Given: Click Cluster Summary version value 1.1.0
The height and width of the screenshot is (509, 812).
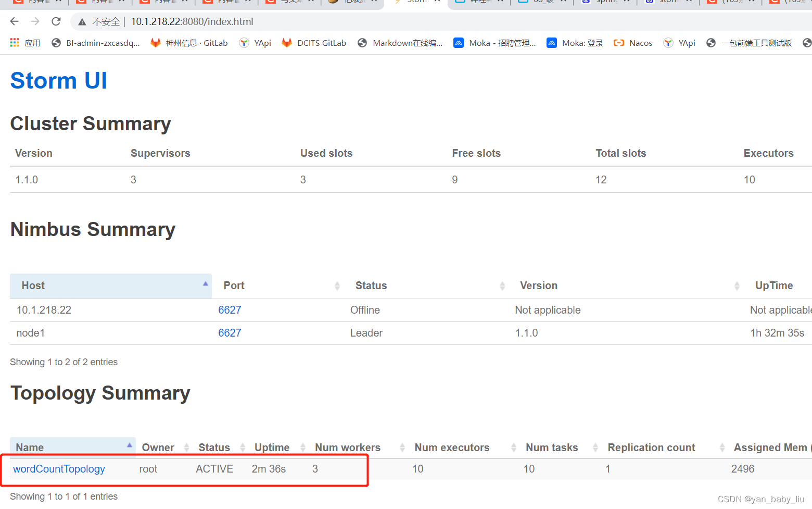Looking at the screenshot, I should pos(27,180).
